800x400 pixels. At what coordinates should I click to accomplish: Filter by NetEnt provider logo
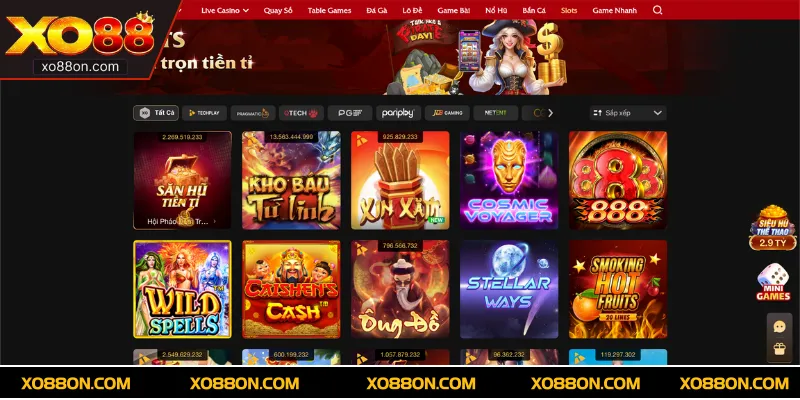click(495, 113)
